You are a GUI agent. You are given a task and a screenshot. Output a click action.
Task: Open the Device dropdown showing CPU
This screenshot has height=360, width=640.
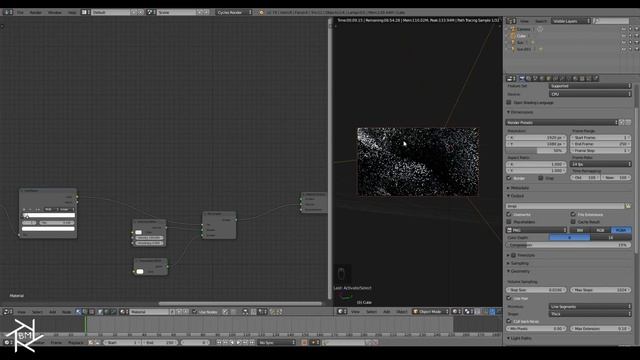click(x=590, y=94)
